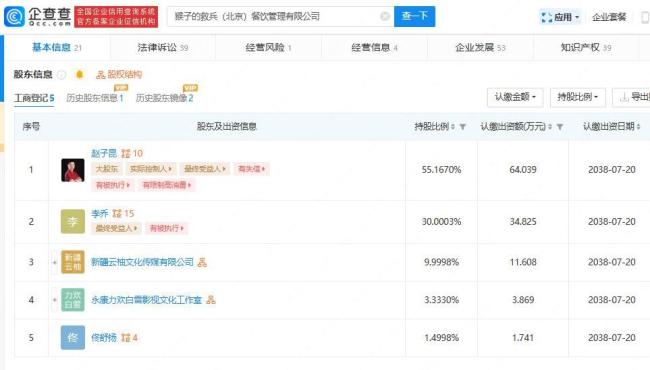Viewport: 650px width, 370px height.
Task: Click filter funnel icon in 持股比例 column
Action: tap(463, 127)
